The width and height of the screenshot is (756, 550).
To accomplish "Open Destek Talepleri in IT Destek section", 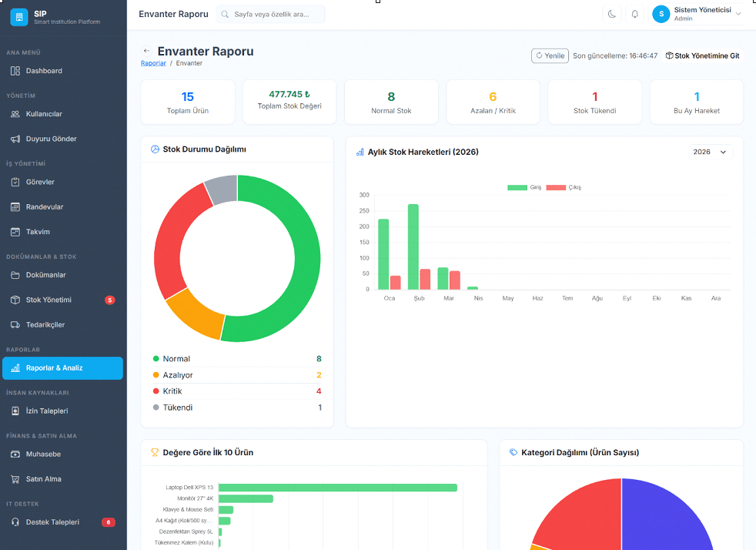I will [52, 522].
